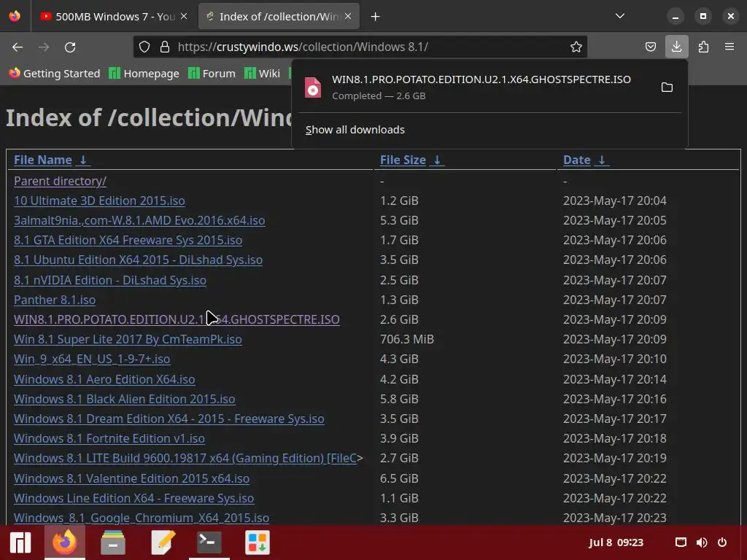747x560 pixels.
Task: Download Panther 8.1.iso
Action: click(55, 300)
